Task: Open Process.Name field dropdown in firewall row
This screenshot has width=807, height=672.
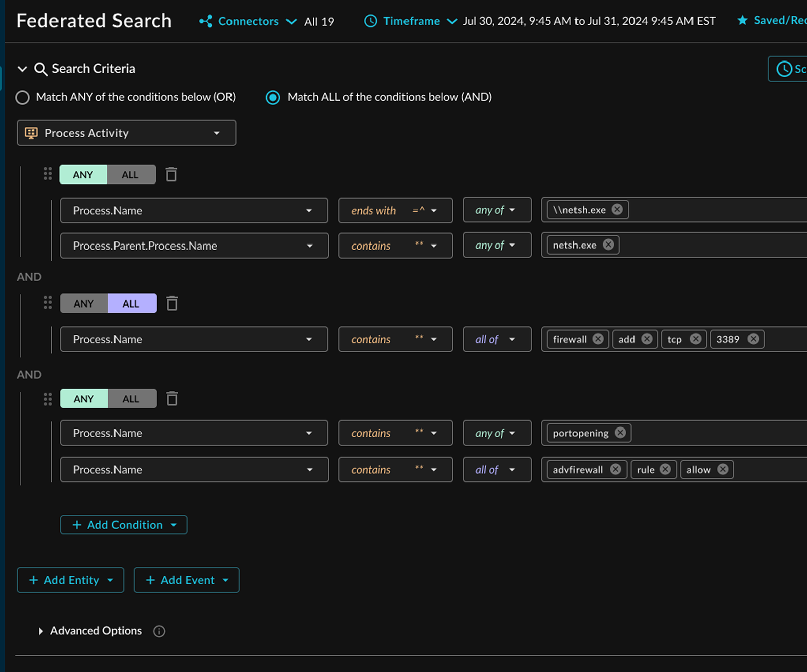Action: (194, 339)
